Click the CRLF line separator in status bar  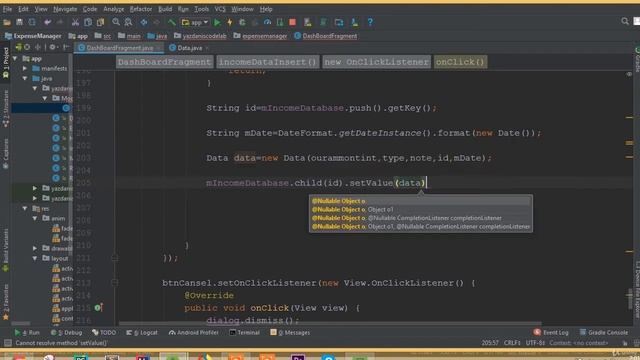(512, 343)
